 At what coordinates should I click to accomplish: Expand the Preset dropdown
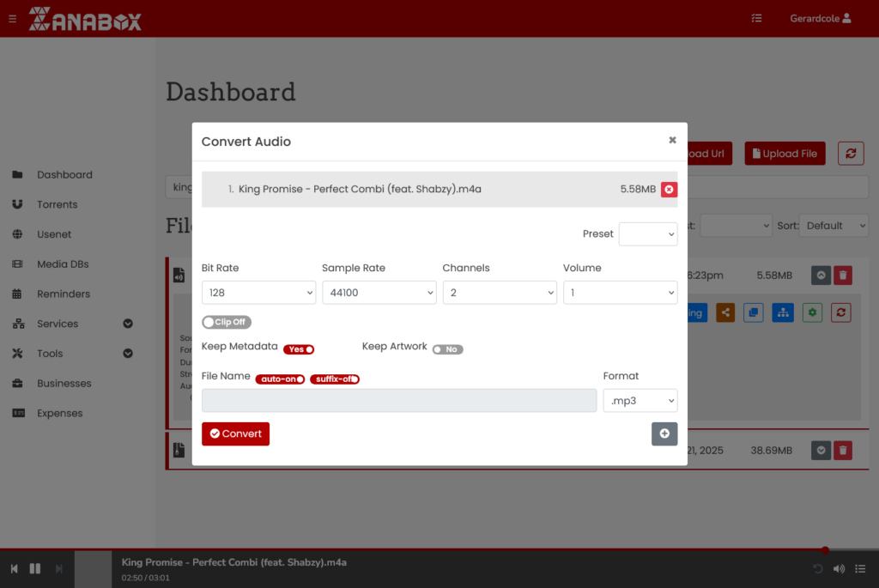coord(647,233)
